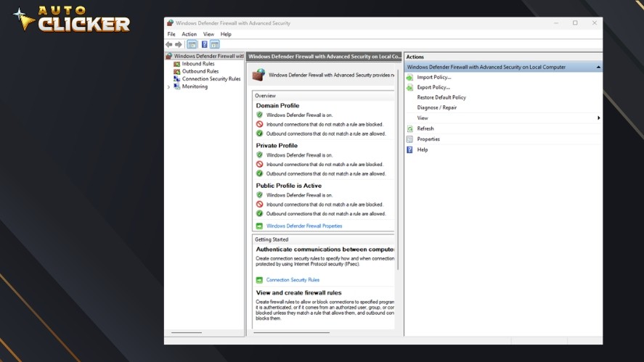The height and width of the screenshot is (362, 644).
Task: Click the Inbound Rules tree icon
Action: click(x=177, y=64)
